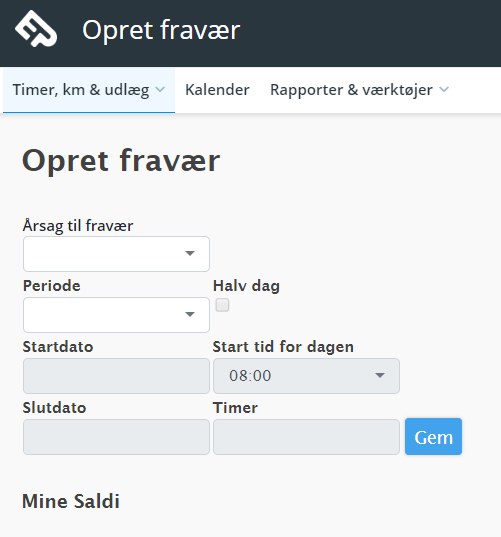Open the Start tid for dagen selector
This screenshot has width=501, height=537.
306,376
